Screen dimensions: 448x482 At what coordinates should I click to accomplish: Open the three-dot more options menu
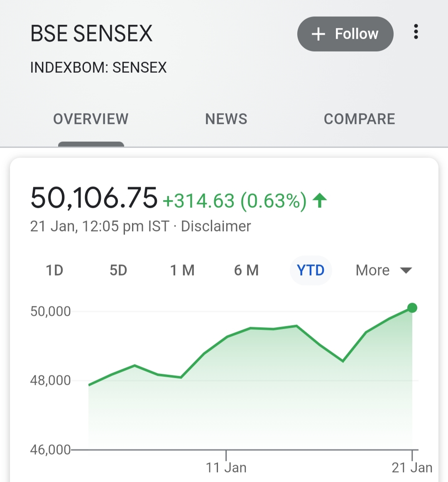click(x=416, y=32)
